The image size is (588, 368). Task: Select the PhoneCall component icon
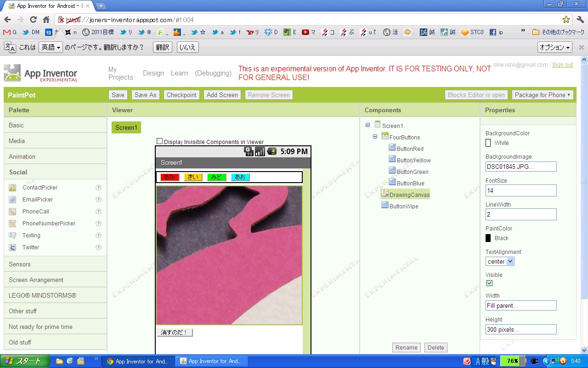(13, 212)
